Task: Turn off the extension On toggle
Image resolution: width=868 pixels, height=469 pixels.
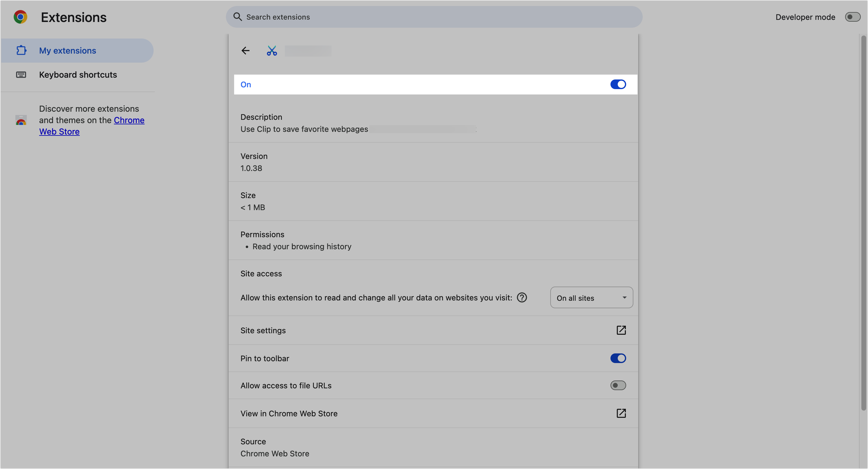Action: tap(618, 84)
